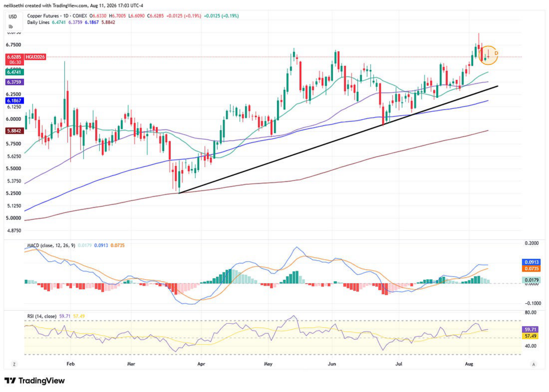Screen dimensions: 549x392
Task: Click the 6.7500 price axis tick
Action: [14, 45]
